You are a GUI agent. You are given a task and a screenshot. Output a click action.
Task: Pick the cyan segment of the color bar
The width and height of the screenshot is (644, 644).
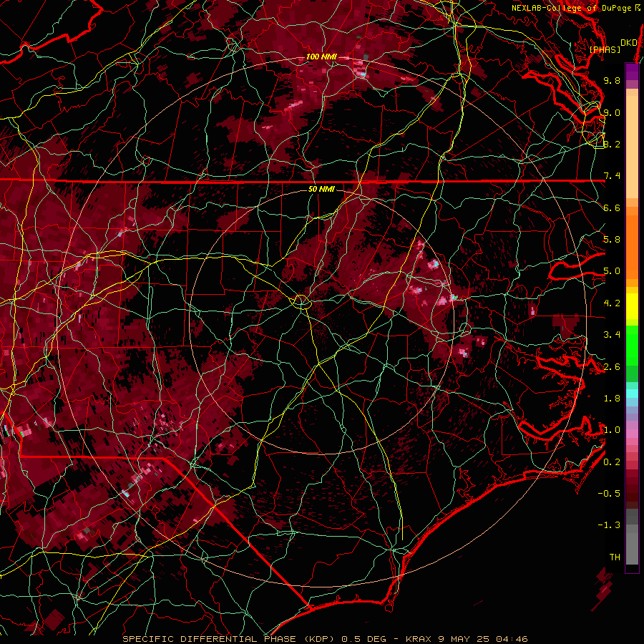coord(632,394)
